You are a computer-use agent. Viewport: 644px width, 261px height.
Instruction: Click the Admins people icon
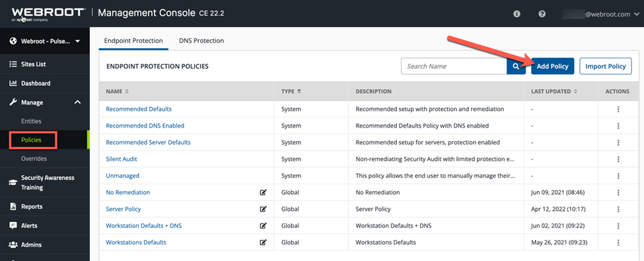coord(13,244)
